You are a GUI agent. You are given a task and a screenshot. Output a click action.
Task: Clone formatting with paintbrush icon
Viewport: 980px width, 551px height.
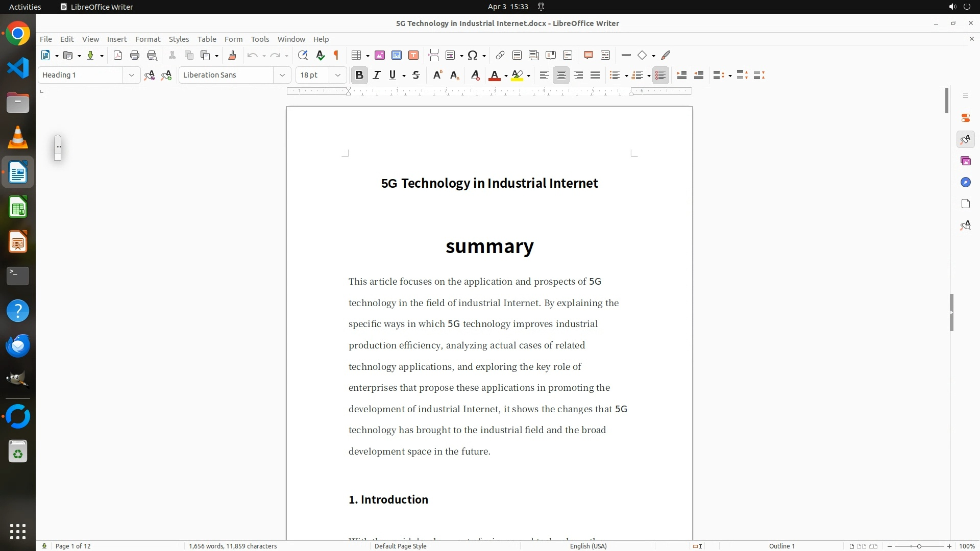[232, 55]
